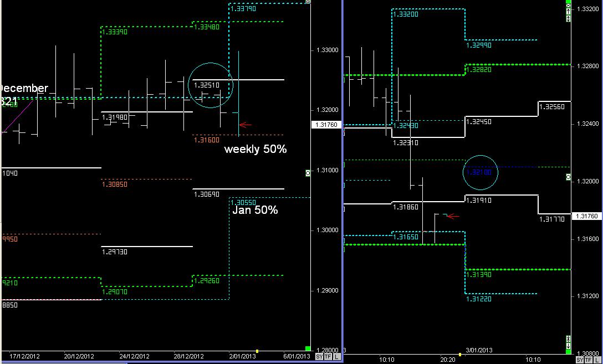Click the 1.32560 white label on right chart
This screenshot has height=364, width=603.
[x=552, y=107]
